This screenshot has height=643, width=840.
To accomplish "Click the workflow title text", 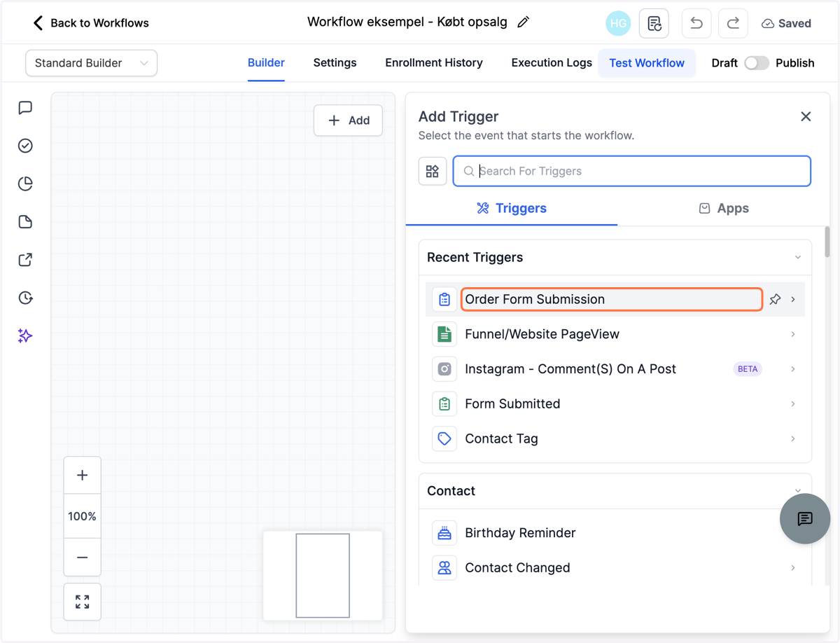I will coord(407,22).
